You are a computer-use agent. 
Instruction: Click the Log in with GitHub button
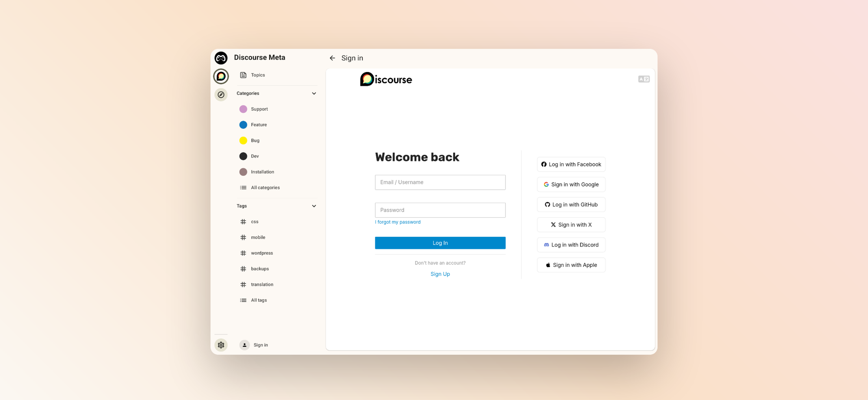pyautogui.click(x=571, y=204)
